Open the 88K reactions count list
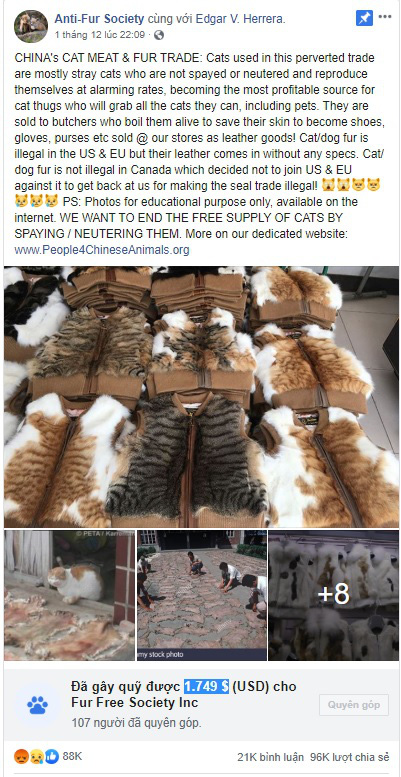 pyautogui.click(x=72, y=756)
